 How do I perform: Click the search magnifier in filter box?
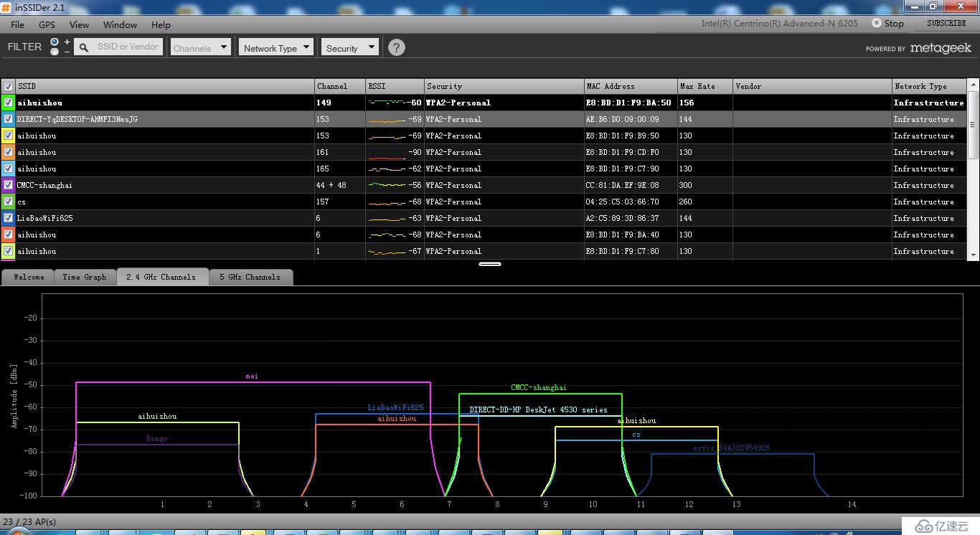click(84, 47)
